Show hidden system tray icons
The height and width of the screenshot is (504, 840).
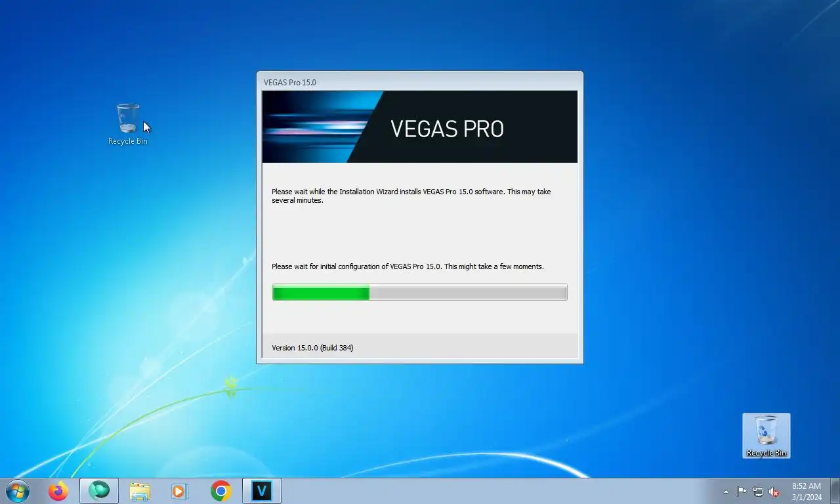(726, 492)
